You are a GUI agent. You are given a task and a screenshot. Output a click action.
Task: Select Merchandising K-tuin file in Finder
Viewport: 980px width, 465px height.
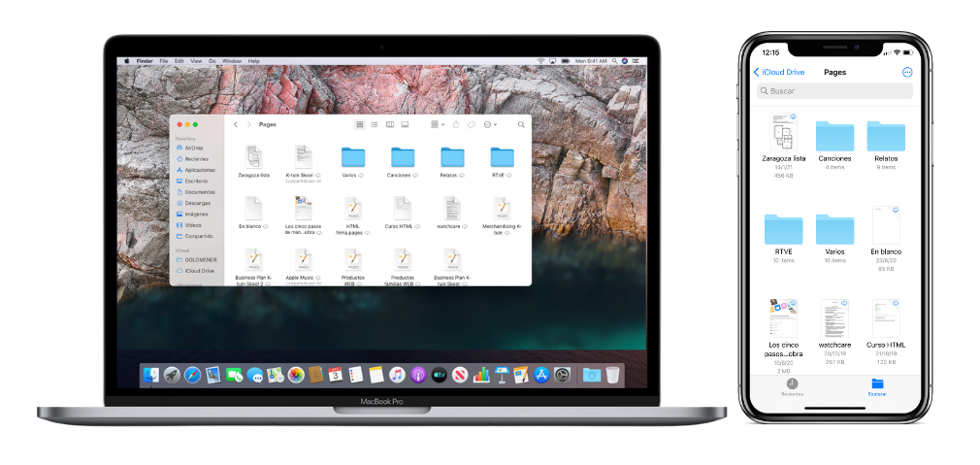tap(502, 208)
